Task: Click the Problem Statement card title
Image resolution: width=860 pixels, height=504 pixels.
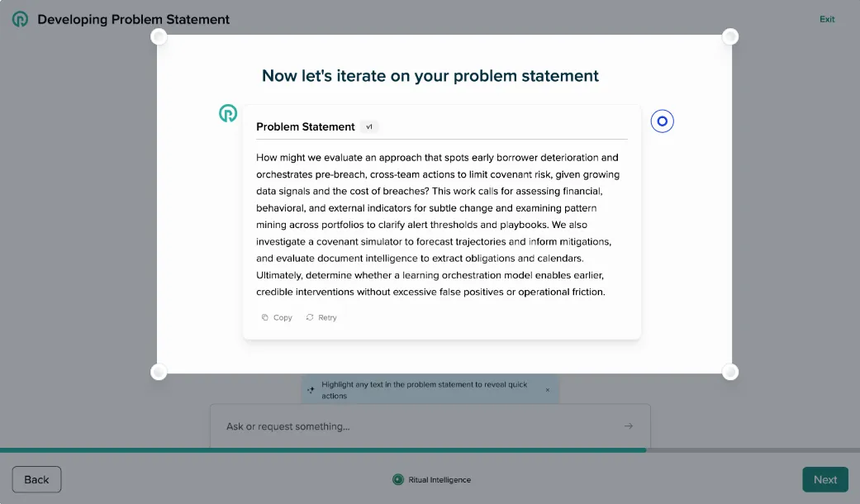Action: [x=305, y=126]
